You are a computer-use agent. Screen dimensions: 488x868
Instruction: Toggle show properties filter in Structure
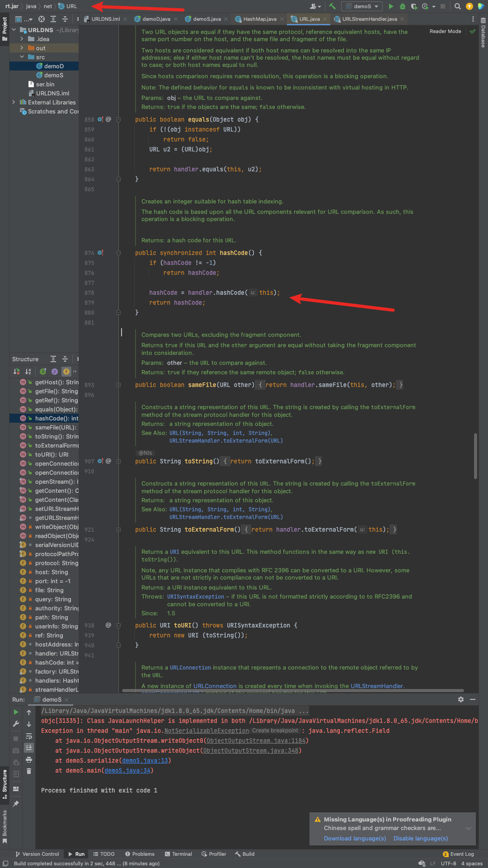tap(55, 372)
